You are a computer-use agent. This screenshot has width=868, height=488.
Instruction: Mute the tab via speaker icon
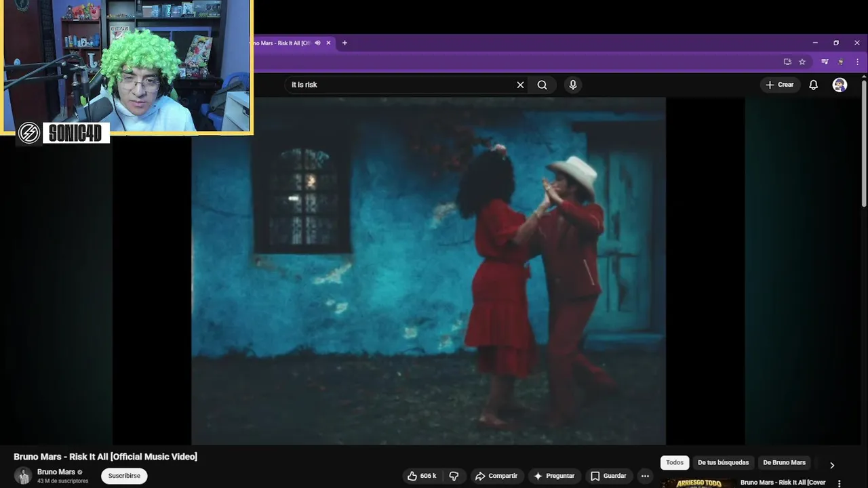point(317,43)
